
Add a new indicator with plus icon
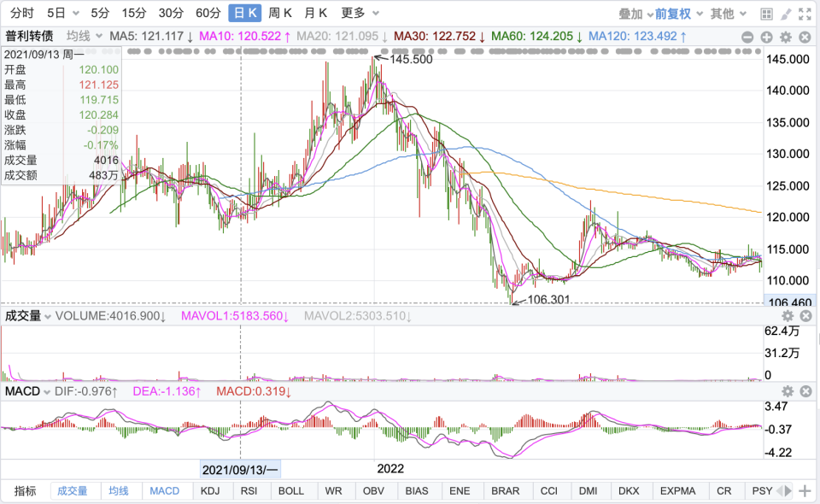(805, 491)
